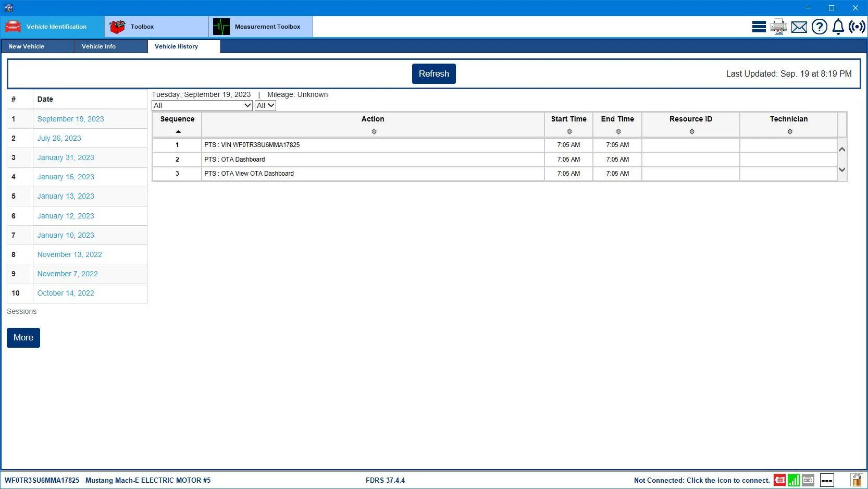Open the November 7, 2022 session

click(x=67, y=274)
